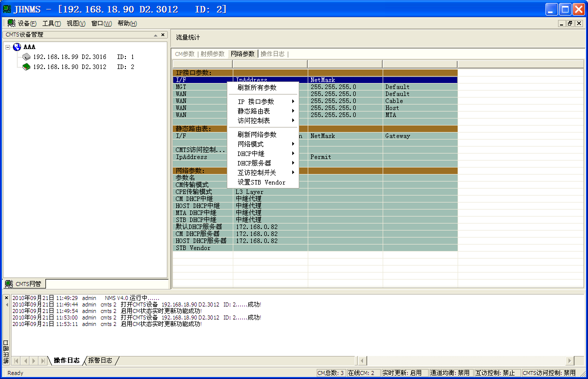Collapse the AAA tree node

click(8, 47)
